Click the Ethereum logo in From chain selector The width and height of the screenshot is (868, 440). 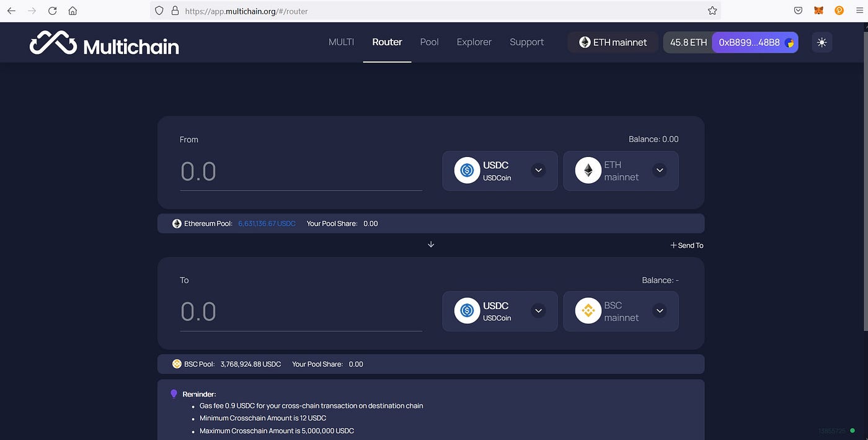coord(588,171)
